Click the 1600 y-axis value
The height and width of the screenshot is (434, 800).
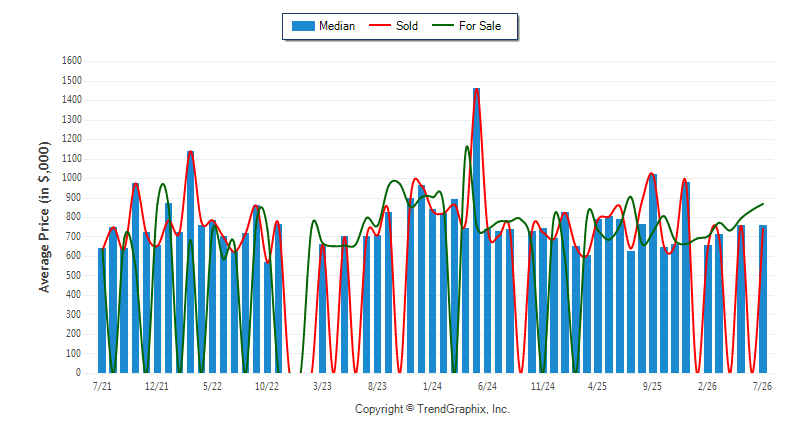[72, 61]
